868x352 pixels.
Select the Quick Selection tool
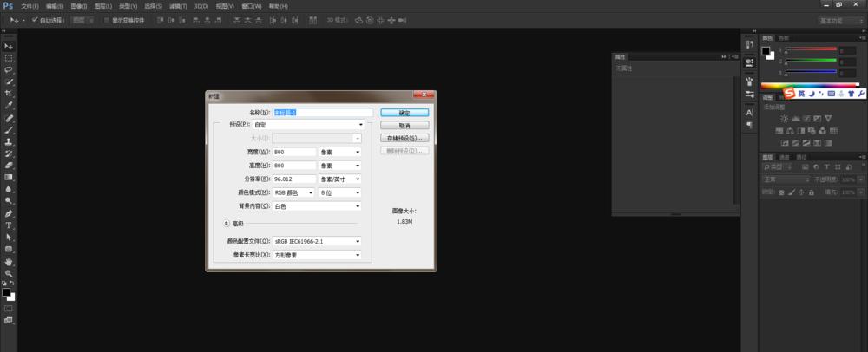[x=9, y=81]
